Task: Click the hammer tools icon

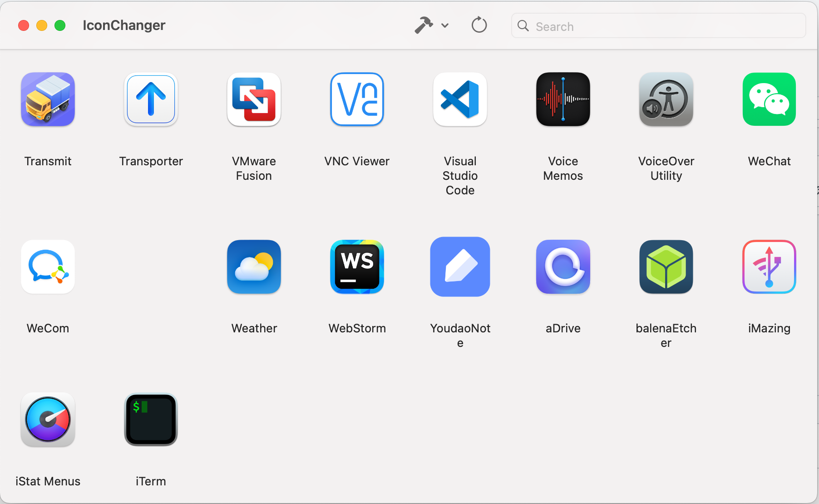Action: [424, 25]
